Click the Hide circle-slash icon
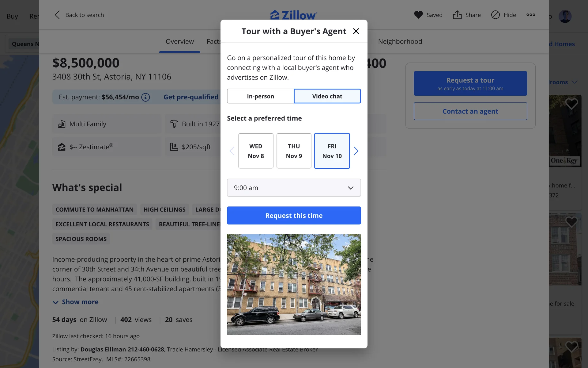Image resolution: width=588 pixels, height=368 pixels. pyautogui.click(x=495, y=15)
